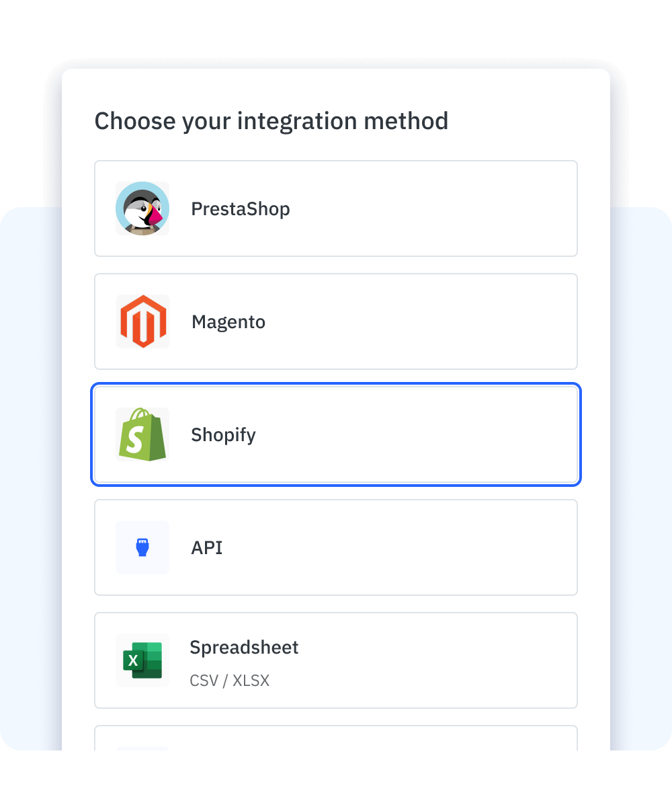Click the Choose your integration method heading
Screen dimensions: 672x807
point(271,121)
